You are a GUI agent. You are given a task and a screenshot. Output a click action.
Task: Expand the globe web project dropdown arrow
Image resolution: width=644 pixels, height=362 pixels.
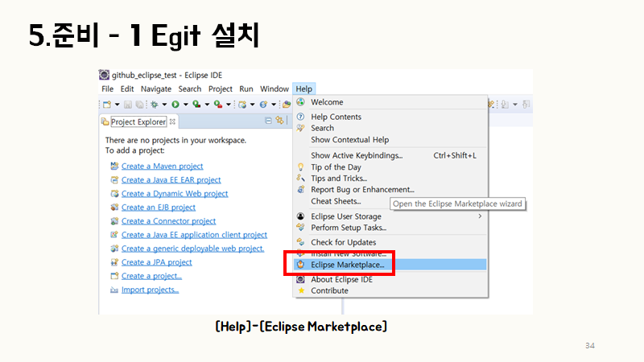click(x=252, y=105)
